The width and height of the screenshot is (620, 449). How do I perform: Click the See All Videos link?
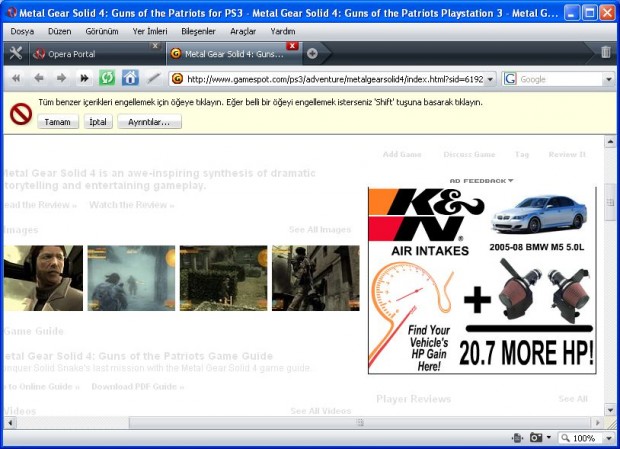coord(321,411)
